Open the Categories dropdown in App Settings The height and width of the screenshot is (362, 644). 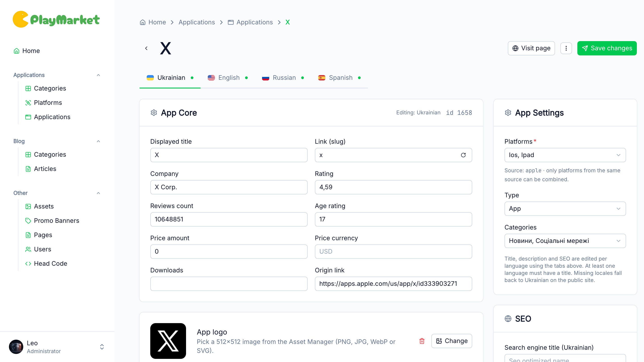pos(565,241)
